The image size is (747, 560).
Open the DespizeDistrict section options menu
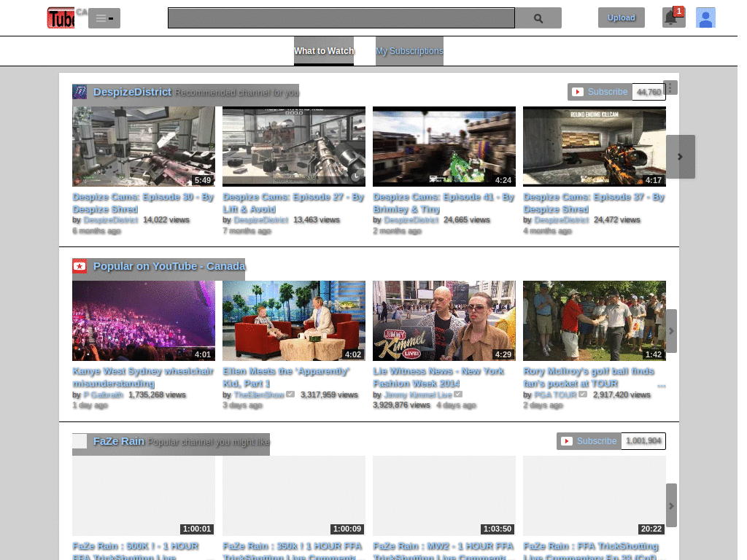pos(670,87)
